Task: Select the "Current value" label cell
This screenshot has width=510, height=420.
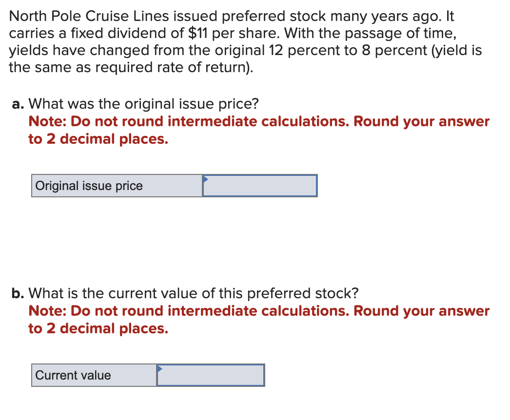Action: click(94, 375)
